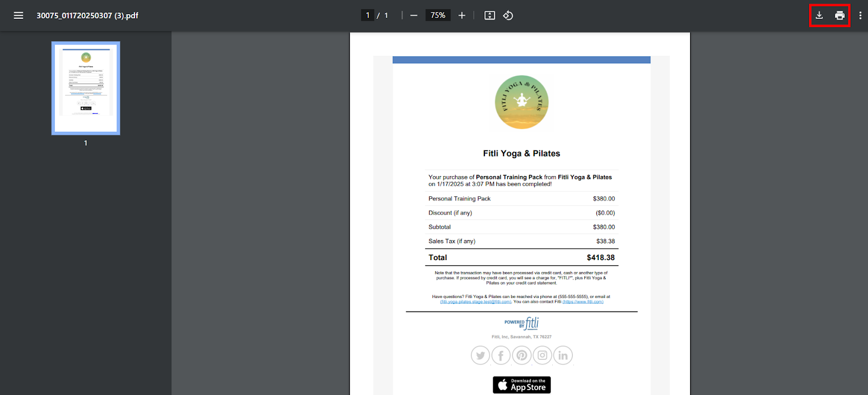Screen dimensions: 868x395
Task: Click the Twitter icon in receipt
Action: tap(480, 355)
